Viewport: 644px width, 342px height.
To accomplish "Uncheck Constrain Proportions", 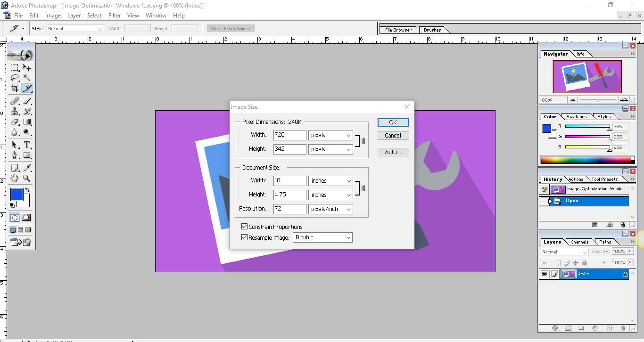I will click(x=244, y=227).
